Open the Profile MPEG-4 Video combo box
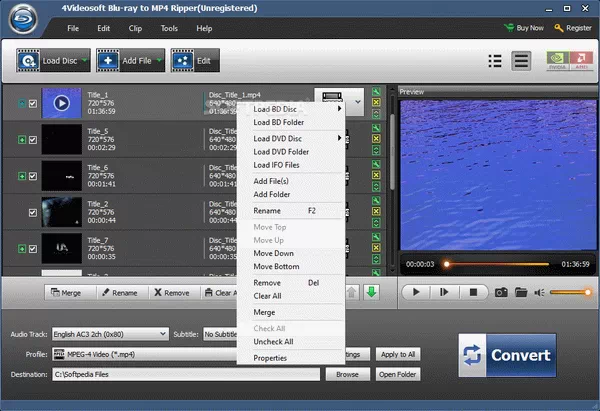This screenshot has width=600, height=411. tap(145, 354)
